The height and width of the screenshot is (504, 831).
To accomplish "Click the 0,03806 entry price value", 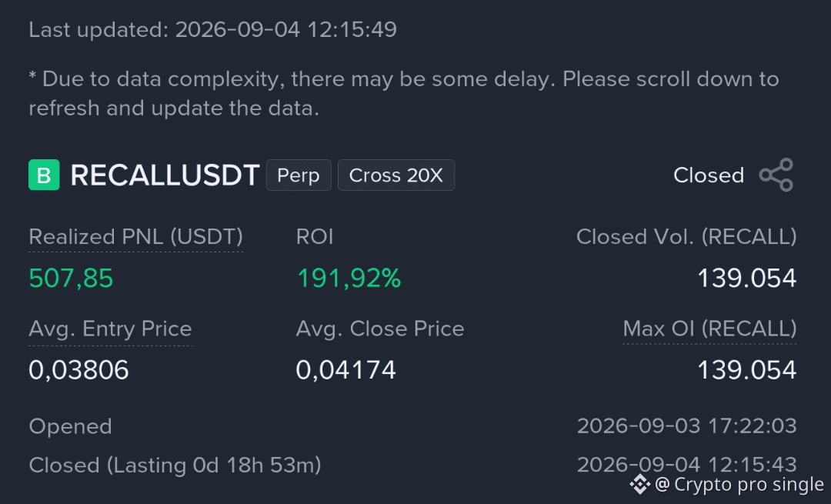I will tap(78, 370).
